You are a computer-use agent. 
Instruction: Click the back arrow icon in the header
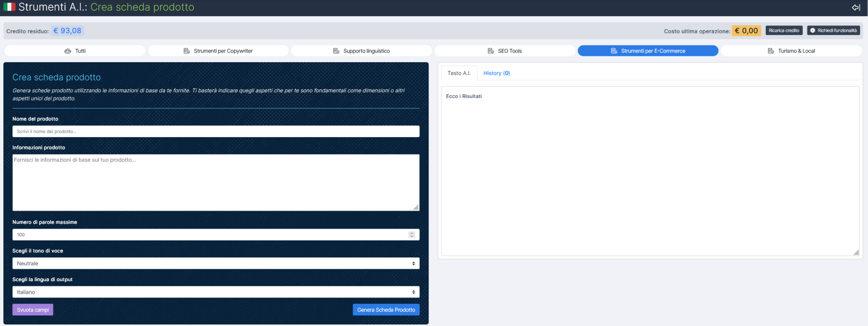click(x=856, y=7)
